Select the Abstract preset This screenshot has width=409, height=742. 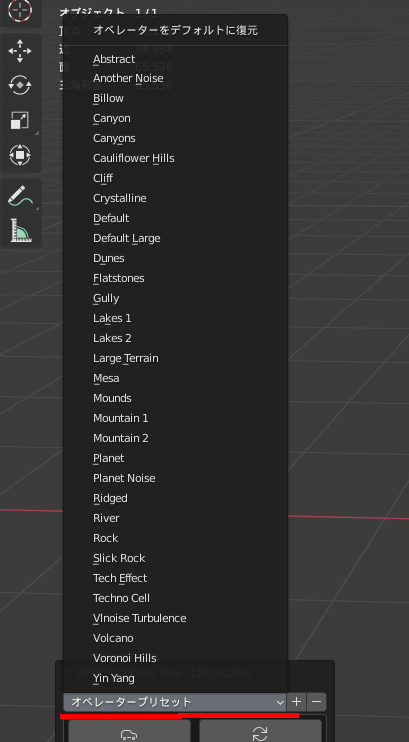(175, 59)
